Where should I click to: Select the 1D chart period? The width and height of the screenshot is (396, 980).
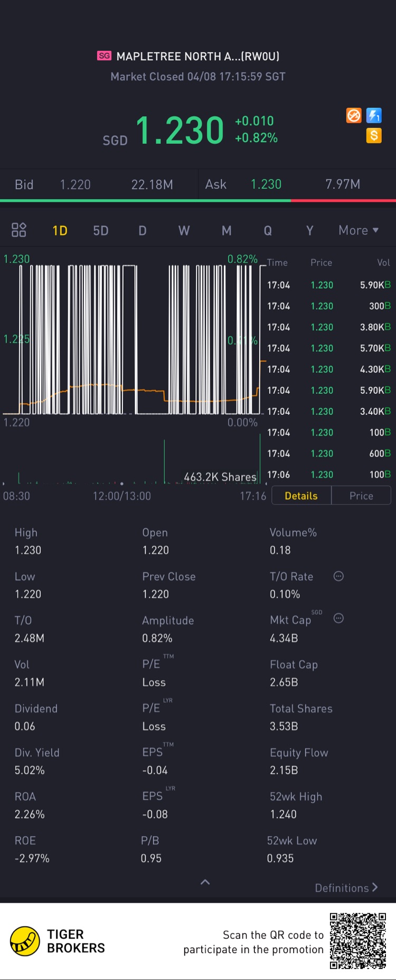point(60,230)
